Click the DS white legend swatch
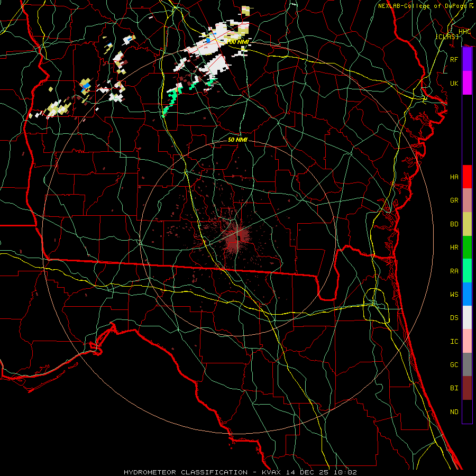Screen dimensions: 476x476 [x=467, y=317]
